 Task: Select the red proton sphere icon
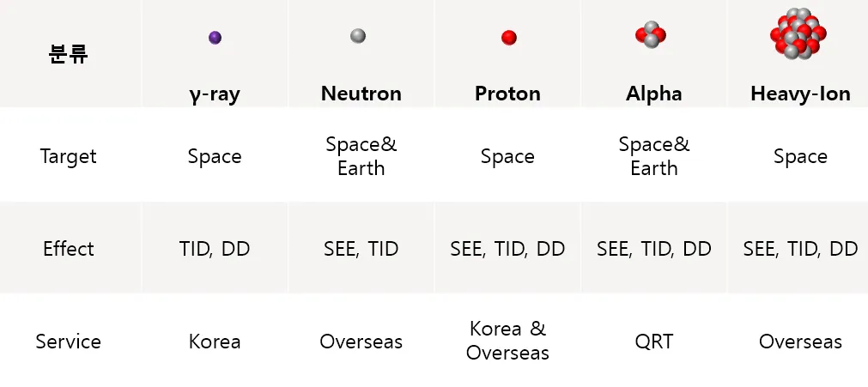tap(508, 38)
